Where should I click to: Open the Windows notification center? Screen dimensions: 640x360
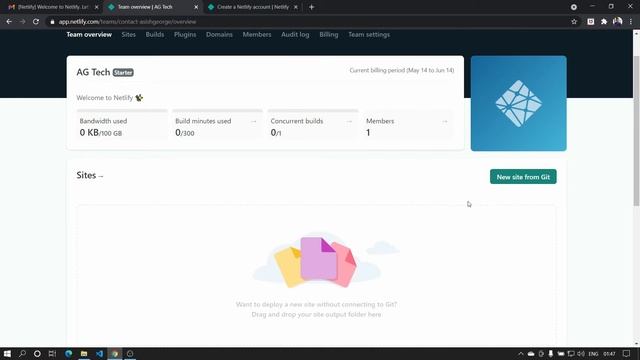627,354
